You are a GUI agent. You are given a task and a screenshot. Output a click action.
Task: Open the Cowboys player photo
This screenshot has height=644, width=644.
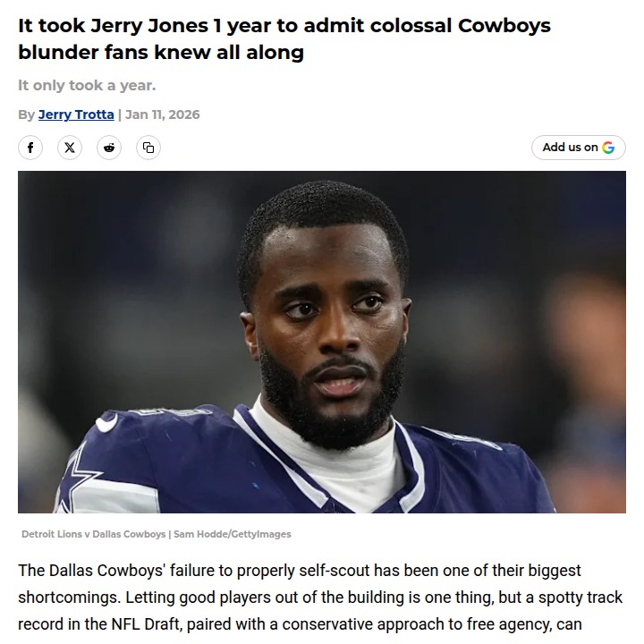pyautogui.click(x=322, y=342)
